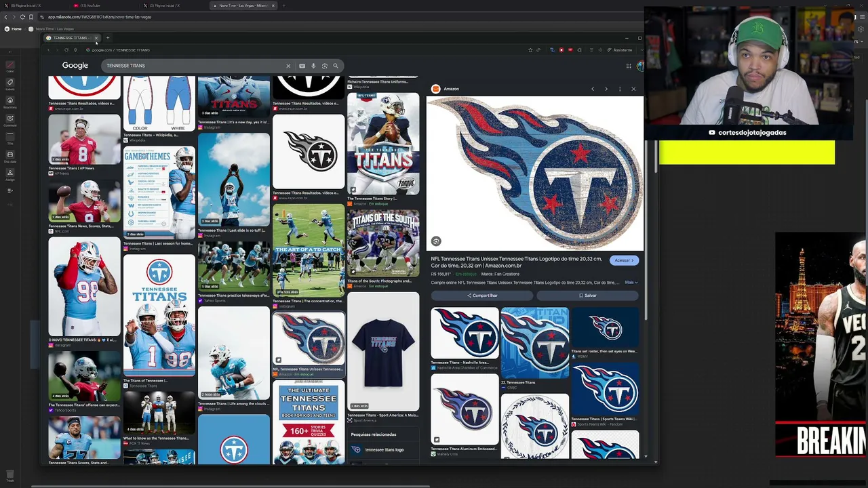Open Google apps grid menu
868x488 pixels.
[629, 66]
